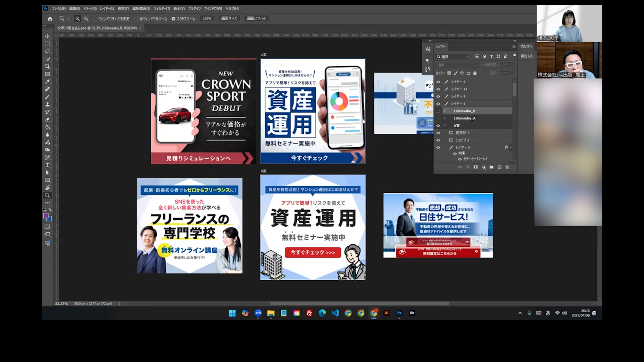Switch to the プロパティ panel tab
The width and height of the screenshot is (644, 362).
526,47
